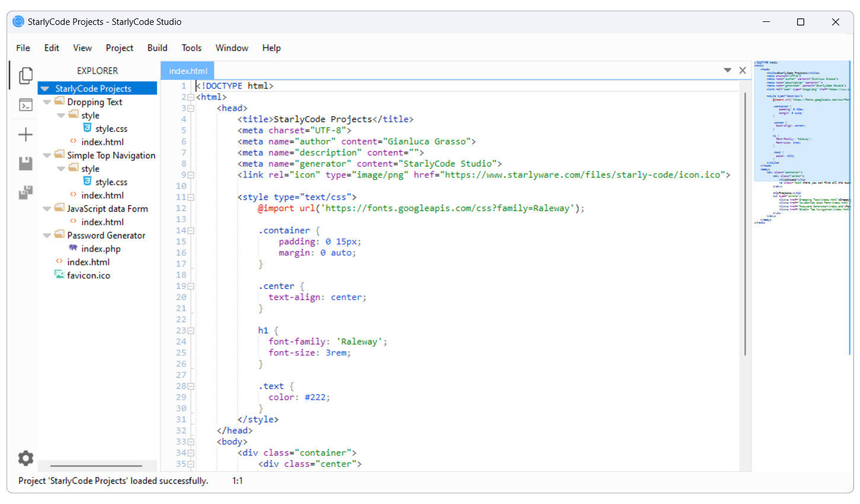Collapse the JavaScript data Form folder arrow
This screenshot has height=504, width=860.
coord(47,209)
